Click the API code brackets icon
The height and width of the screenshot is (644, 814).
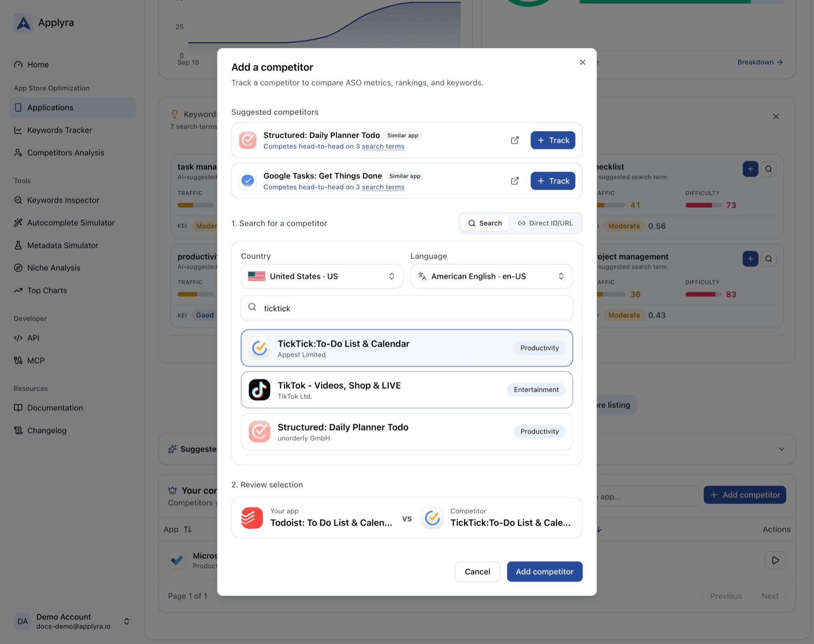click(x=18, y=338)
